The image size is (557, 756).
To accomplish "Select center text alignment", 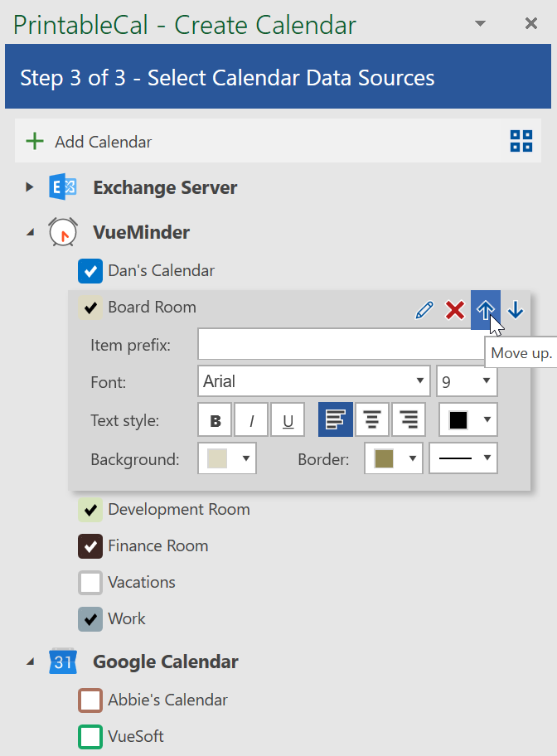I will pos(372,420).
